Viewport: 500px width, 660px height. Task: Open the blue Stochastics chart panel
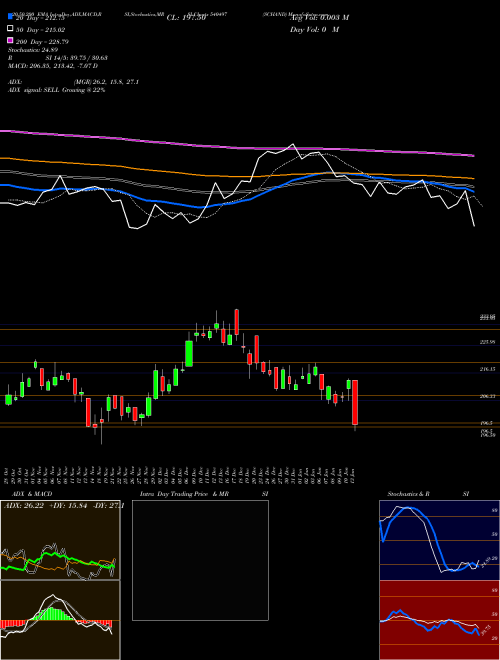pos(439,540)
